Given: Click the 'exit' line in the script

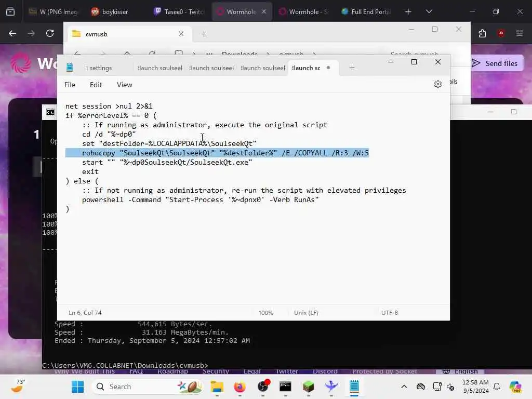Looking at the screenshot, I should (90, 171).
